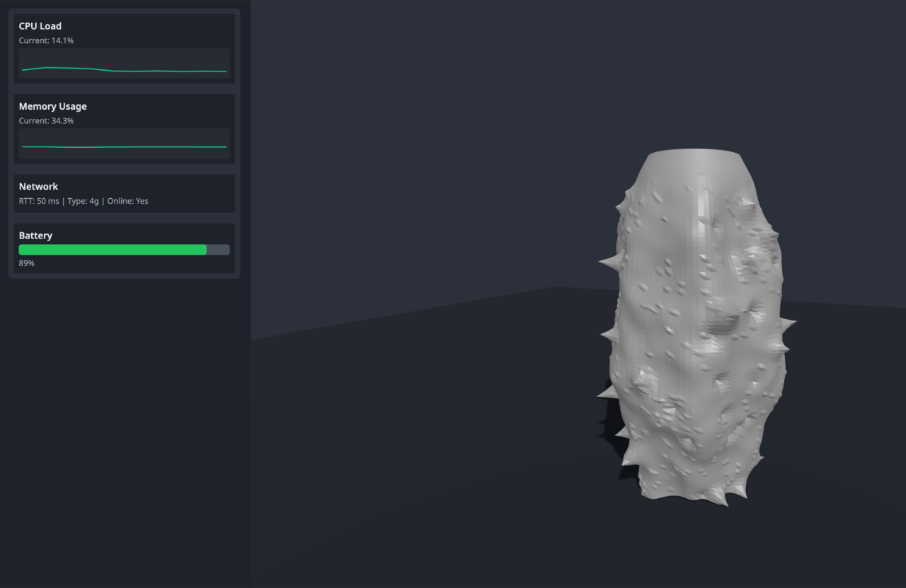The image size is (906, 588).
Task: Click the green filled battery bar
Action: [113, 250]
